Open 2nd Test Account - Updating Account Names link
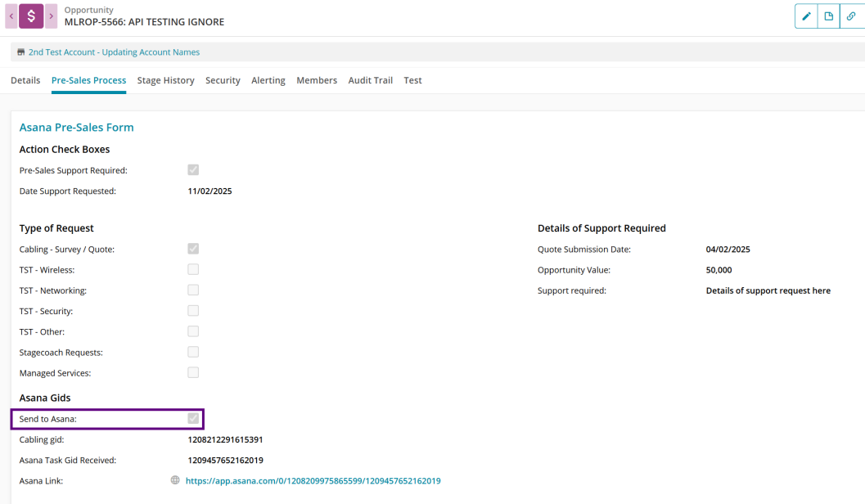 click(x=114, y=52)
